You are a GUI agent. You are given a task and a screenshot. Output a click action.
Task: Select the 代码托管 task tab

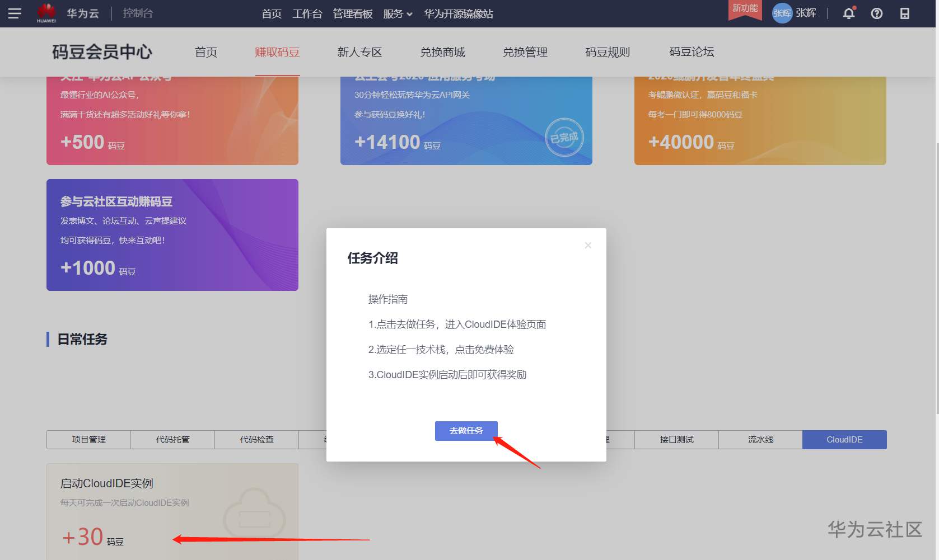pos(172,440)
